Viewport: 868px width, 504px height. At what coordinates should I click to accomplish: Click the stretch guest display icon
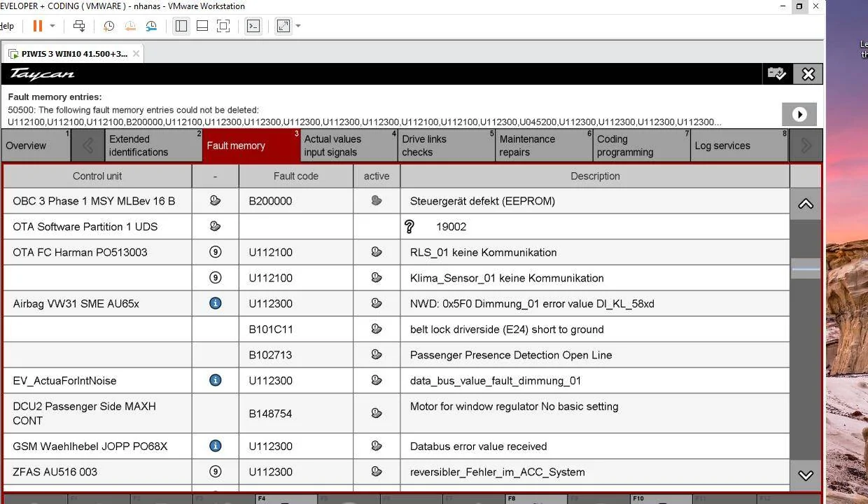(x=283, y=26)
